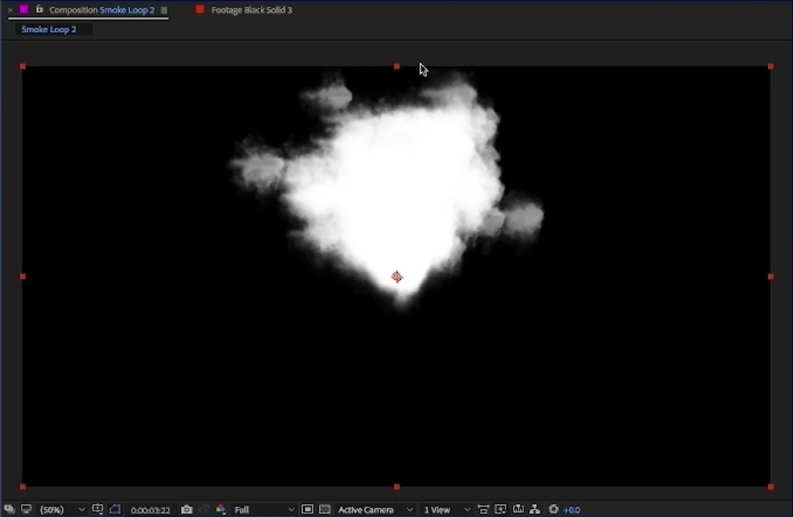793x517 pixels.
Task: Click the Take Snapshot camera icon
Action: pos(186,510)
